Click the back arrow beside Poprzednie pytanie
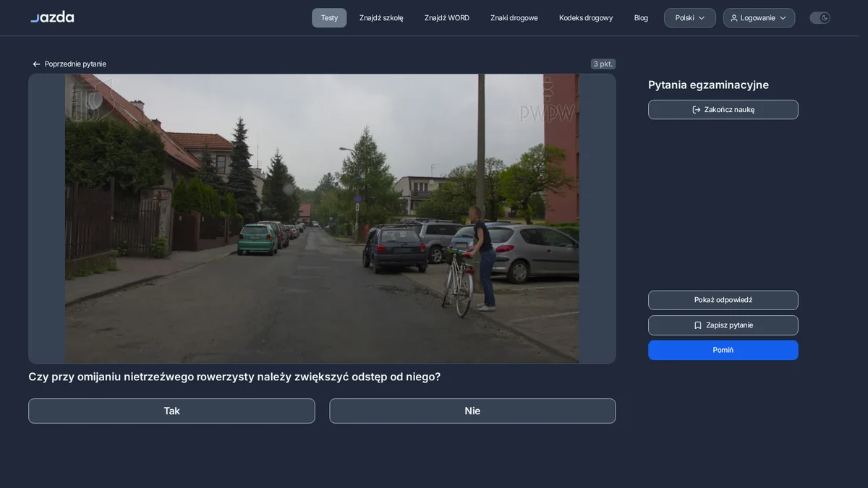The image size is (868, 488). pyautogui.click(x=36, y=64)
